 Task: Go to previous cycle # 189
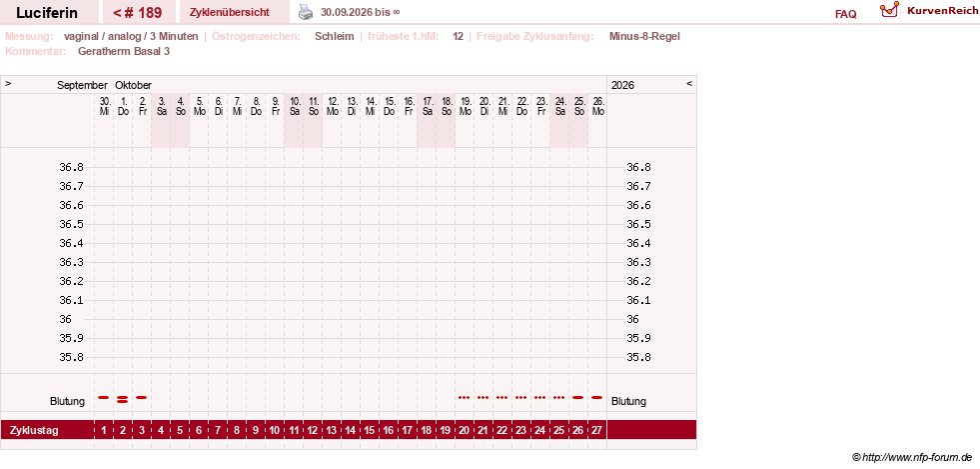pyautogui.click(x=138, y=13)
